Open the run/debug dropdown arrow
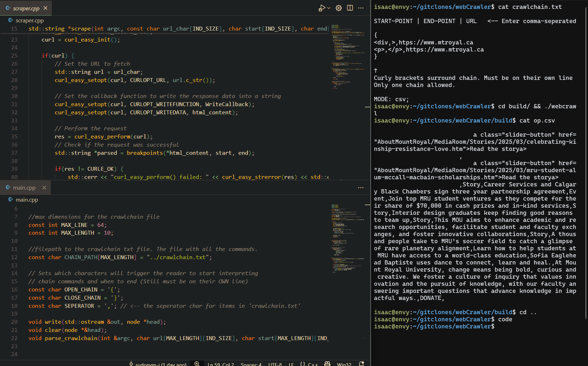 (x=329, y=8)
